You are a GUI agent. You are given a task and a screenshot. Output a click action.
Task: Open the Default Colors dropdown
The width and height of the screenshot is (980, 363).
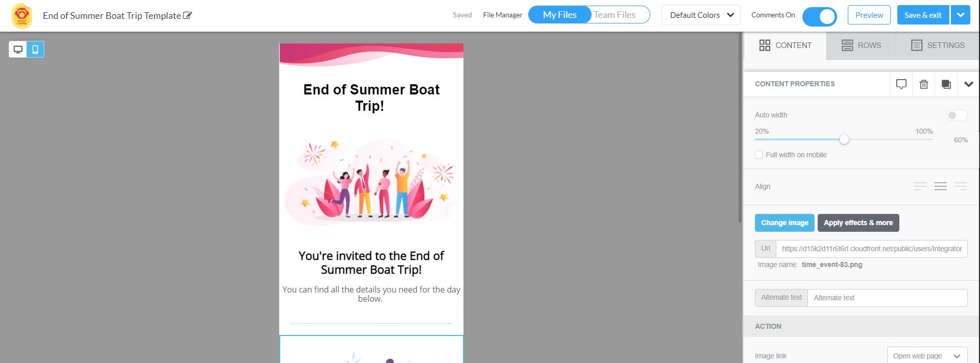(x=701, y=15)
